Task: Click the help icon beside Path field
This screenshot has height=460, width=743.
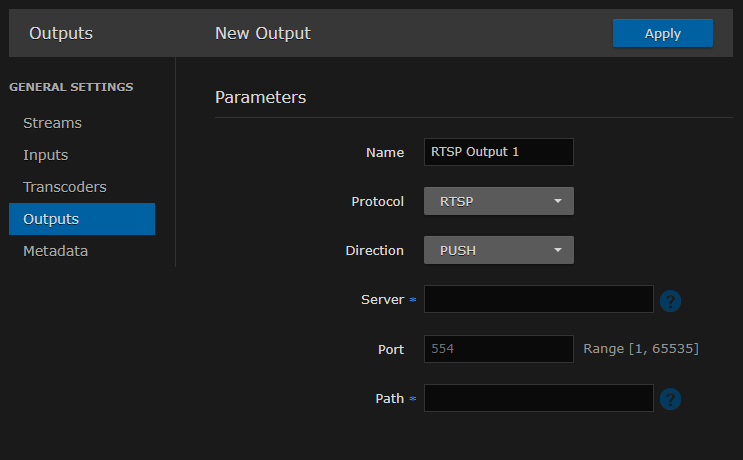Action: (x=671, y=399)
